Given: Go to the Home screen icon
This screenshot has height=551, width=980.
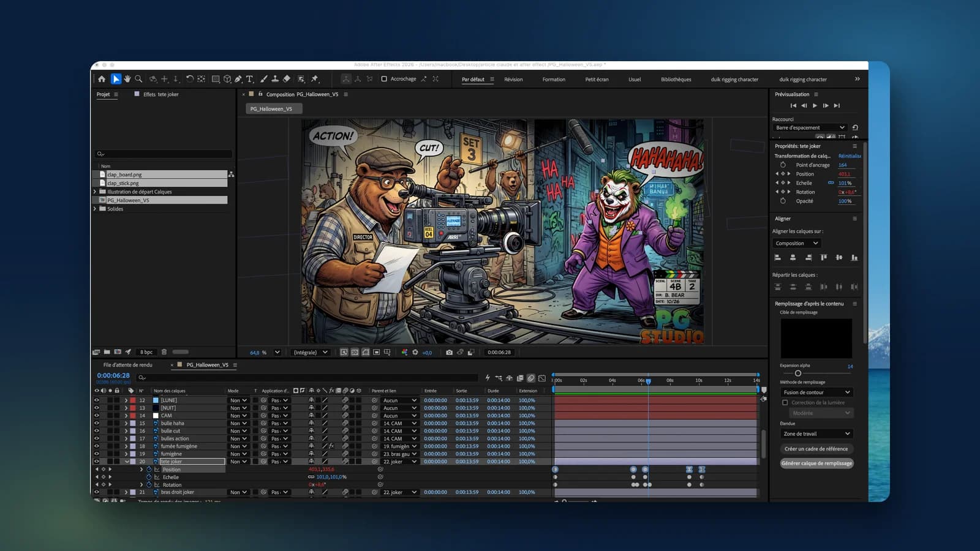Looking at the screenshot, I should pyautogui.click(x=102, y=79).
